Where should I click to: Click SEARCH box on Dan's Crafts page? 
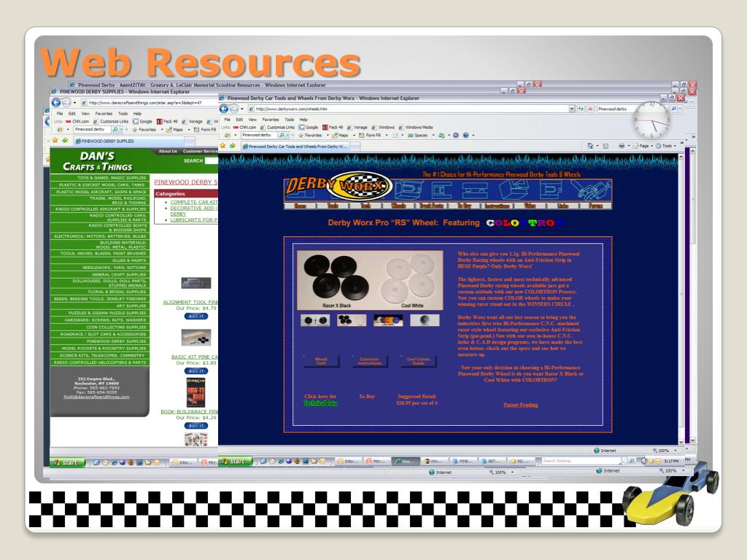coord(212,161)
